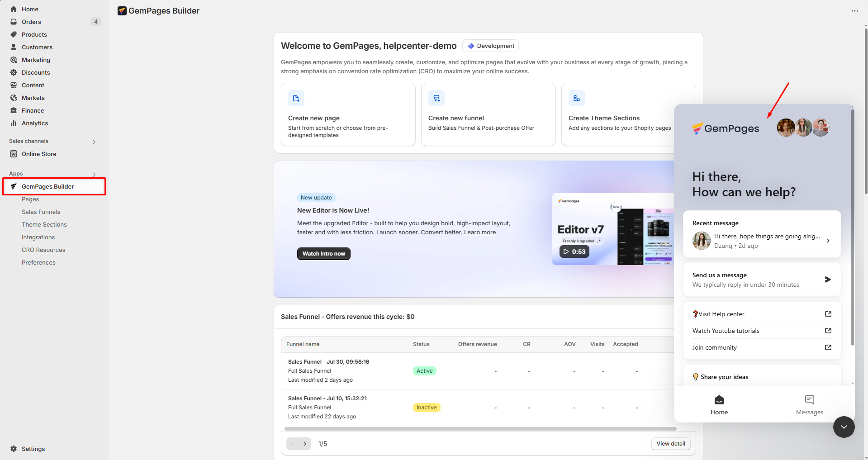Open the three-dot menu in top right
The width and height of the screenshot is (868, 460).
pyautogui.click(x=854, y=11)
